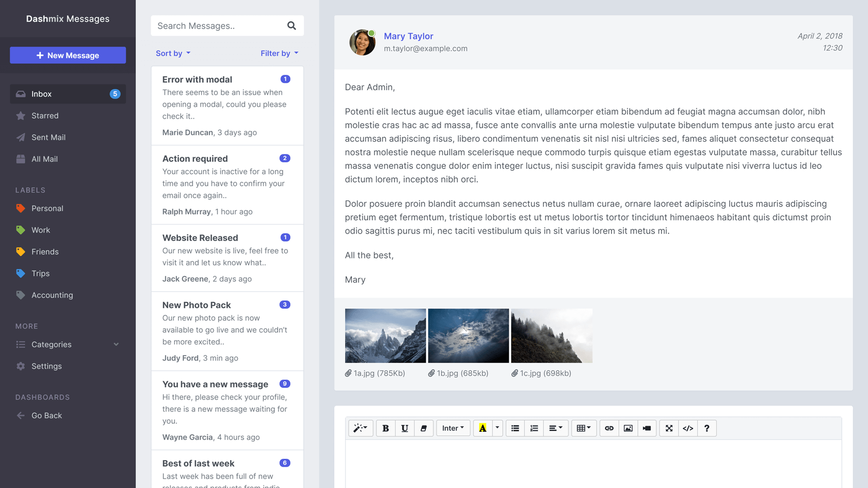Screen dimensions: 868x488
Task: Click the insert picture icon
Action: pyautogui.click(x=628, y=428)
